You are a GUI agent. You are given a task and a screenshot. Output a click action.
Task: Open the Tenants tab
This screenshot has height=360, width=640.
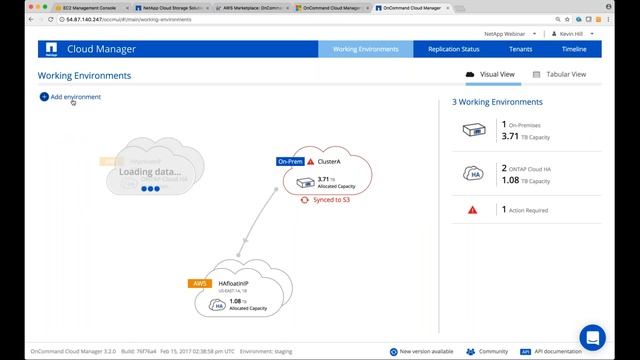point(520,49)
